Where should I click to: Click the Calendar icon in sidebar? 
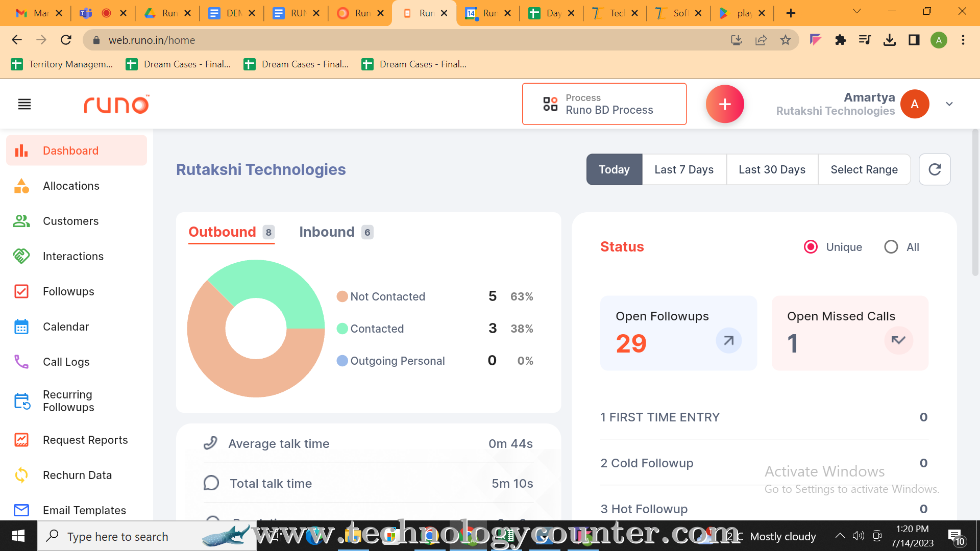[21, 327]
